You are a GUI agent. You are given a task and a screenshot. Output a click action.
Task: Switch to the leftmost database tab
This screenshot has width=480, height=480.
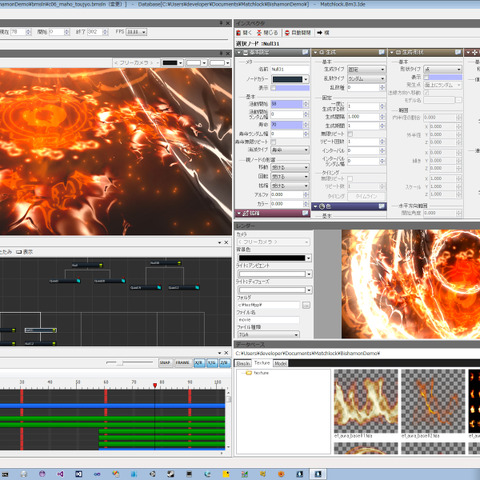(243, 363)
